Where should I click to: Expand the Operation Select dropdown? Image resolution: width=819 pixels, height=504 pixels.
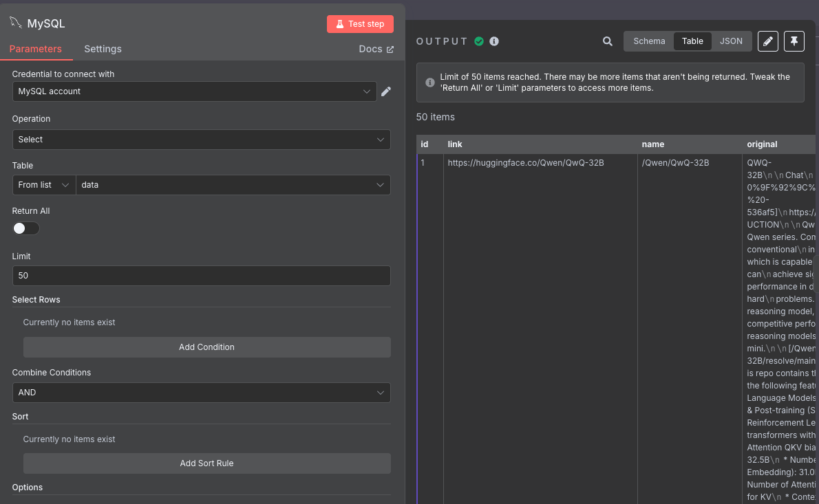(201, 140)
